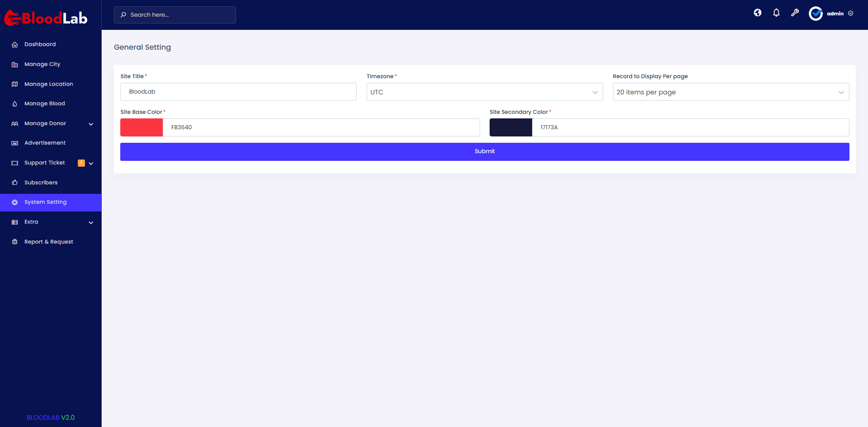This screenshot has height=427, width=868.
Task: Expand the Extra sidebar section
Action: [90, 222]
